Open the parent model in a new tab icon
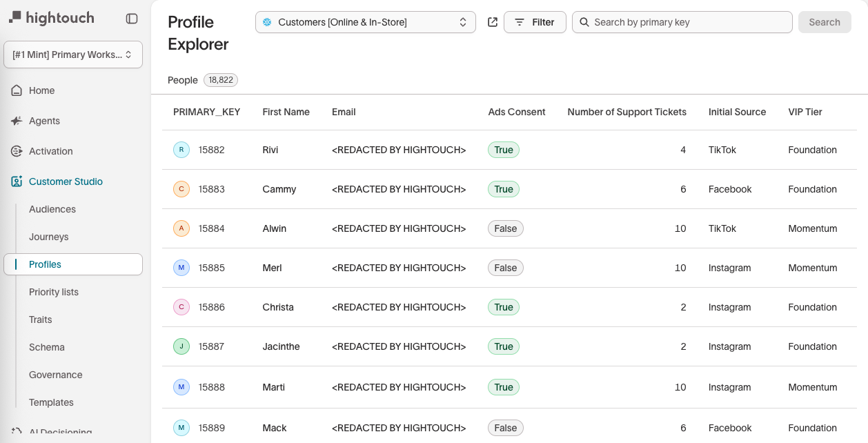868x443 pixels. click(x=492, y=21)
